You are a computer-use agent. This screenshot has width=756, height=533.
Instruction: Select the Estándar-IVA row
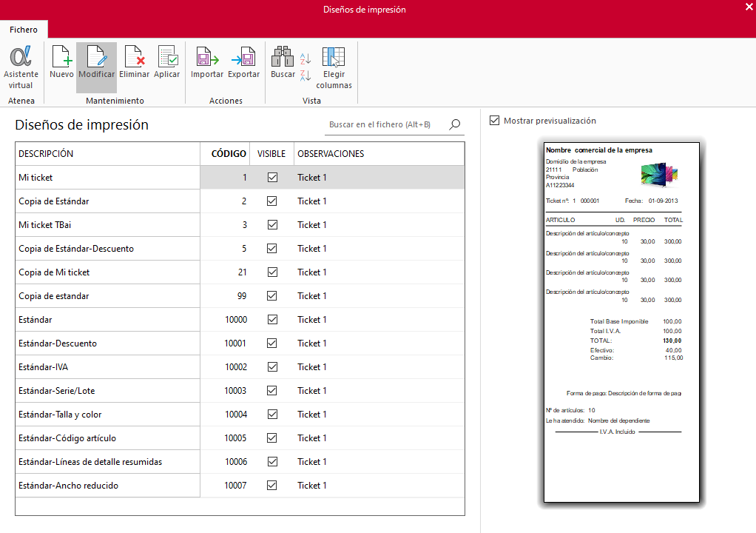point(240,367)
